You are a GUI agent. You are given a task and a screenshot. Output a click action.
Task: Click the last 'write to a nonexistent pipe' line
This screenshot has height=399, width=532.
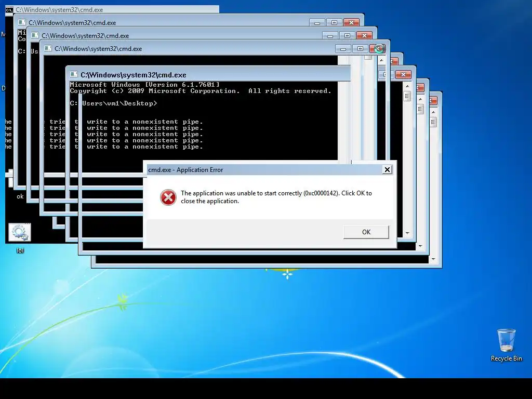pos(144,147)
